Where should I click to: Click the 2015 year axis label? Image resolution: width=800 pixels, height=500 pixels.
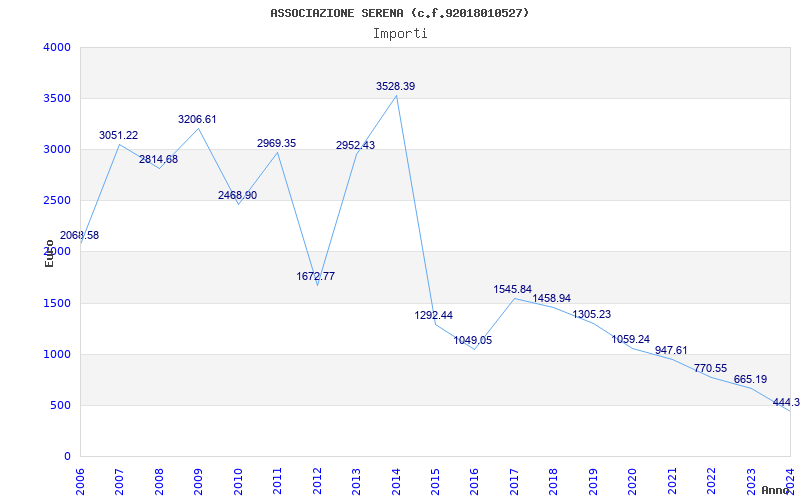[x=435, y=481]
